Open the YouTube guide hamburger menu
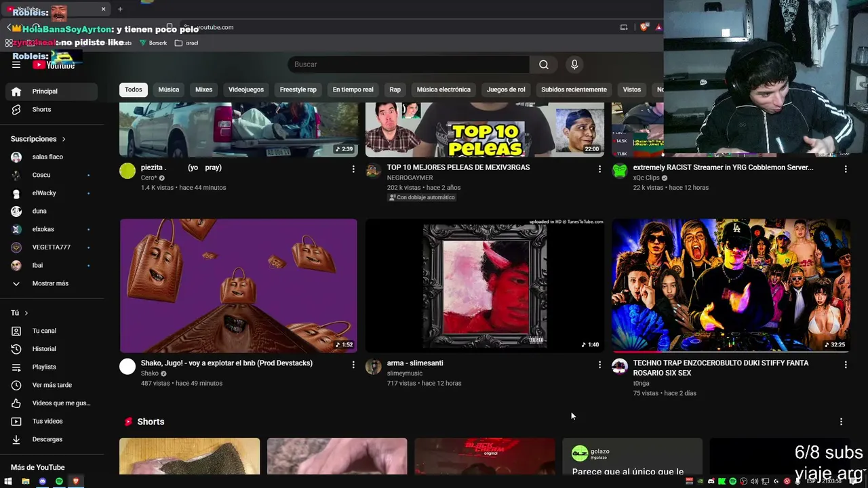This screenshot has width=868, height=488. coord(16,64)
